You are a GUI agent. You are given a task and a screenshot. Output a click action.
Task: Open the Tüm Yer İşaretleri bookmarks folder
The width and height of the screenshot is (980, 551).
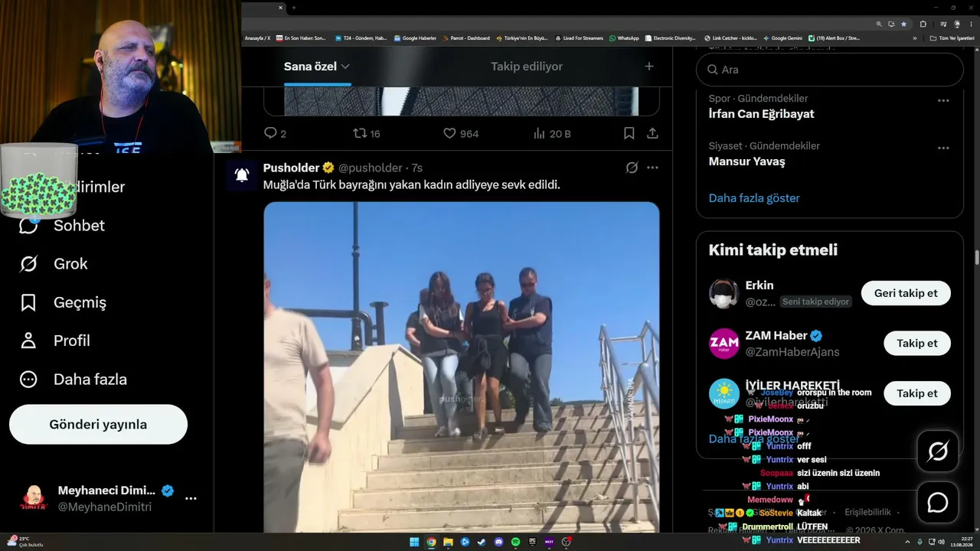[952, 38]
